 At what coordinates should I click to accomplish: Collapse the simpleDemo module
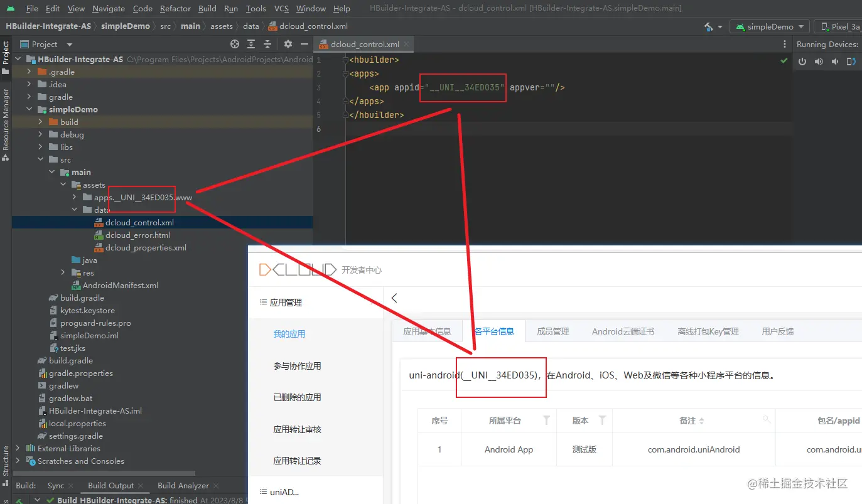tap(29, 110)
